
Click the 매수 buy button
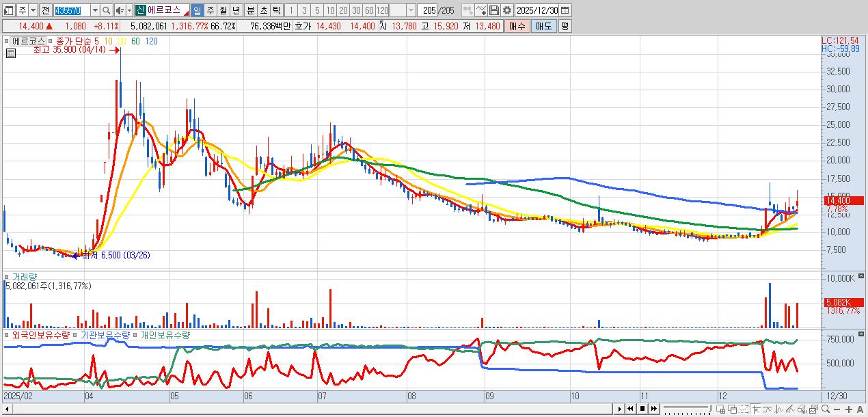[517, 26]
